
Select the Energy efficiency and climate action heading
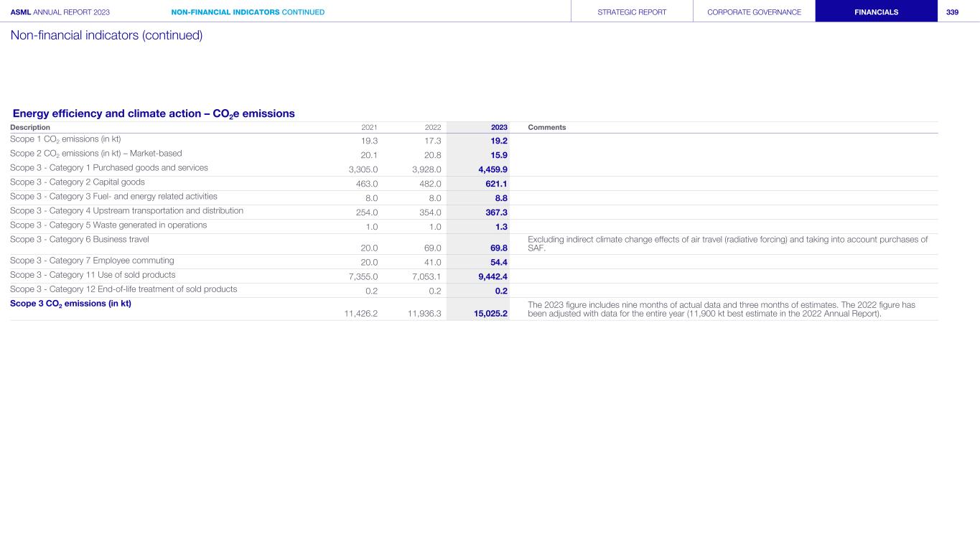pyautogui.click(x=154, y=113)
